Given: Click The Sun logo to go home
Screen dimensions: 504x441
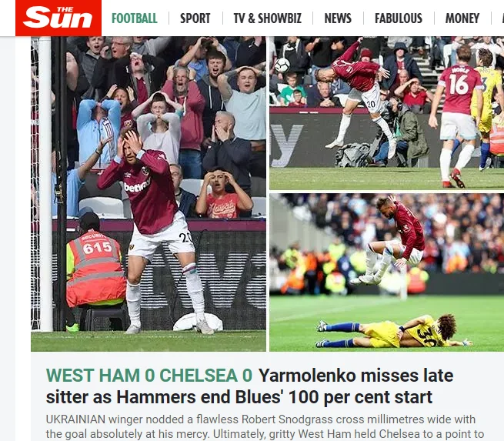Looking at the screenshot, I should tap(58, 18).
